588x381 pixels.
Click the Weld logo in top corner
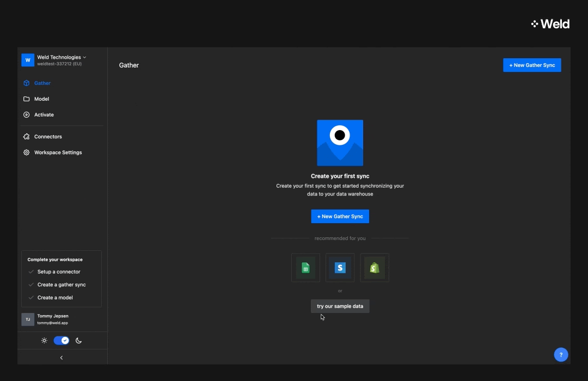(550, 24)
